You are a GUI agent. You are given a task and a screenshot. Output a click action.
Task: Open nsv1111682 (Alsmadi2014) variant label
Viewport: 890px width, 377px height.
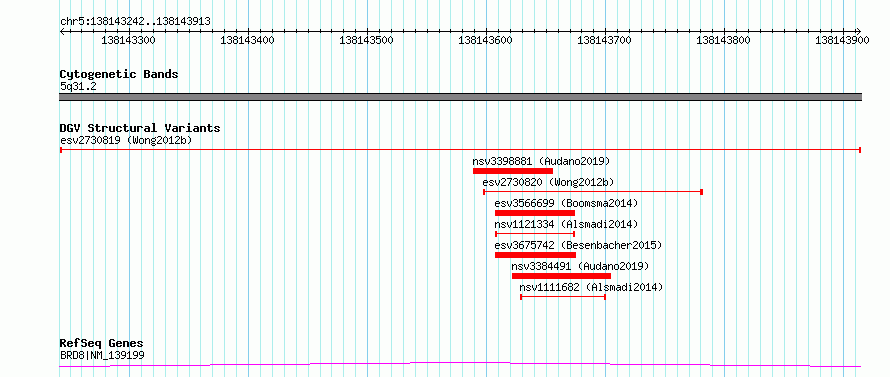(591, 287)
